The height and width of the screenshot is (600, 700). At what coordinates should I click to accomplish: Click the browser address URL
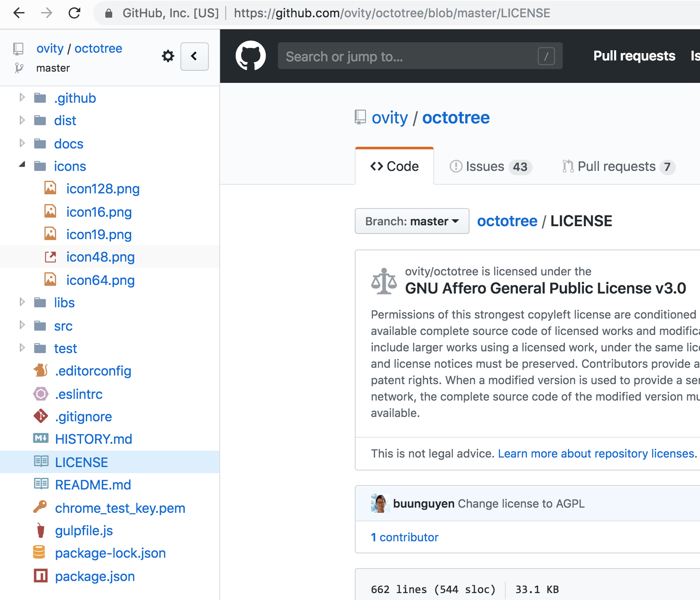tap(392, 13)
